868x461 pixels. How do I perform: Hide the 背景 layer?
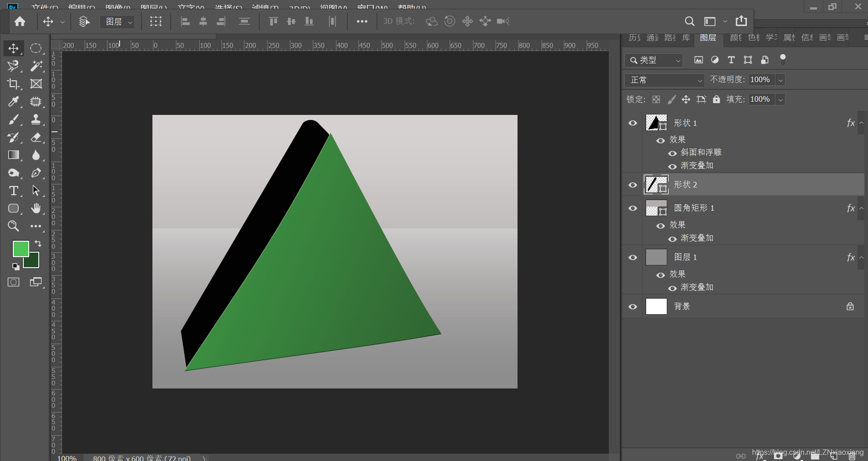[633, 307]
